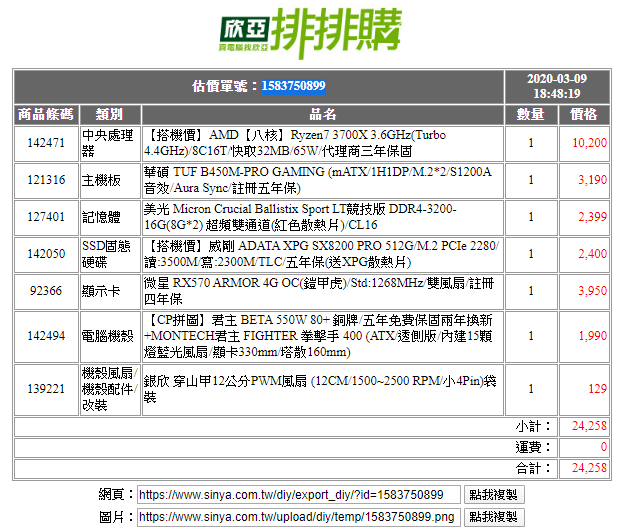
Task: Click the 2020-03-09 18:48:19 timestamp cell
Action: click(x=557, y=86)
